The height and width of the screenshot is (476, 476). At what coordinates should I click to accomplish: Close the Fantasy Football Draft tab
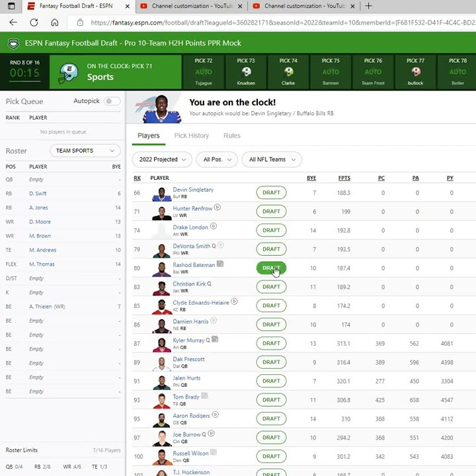point(128,6)
